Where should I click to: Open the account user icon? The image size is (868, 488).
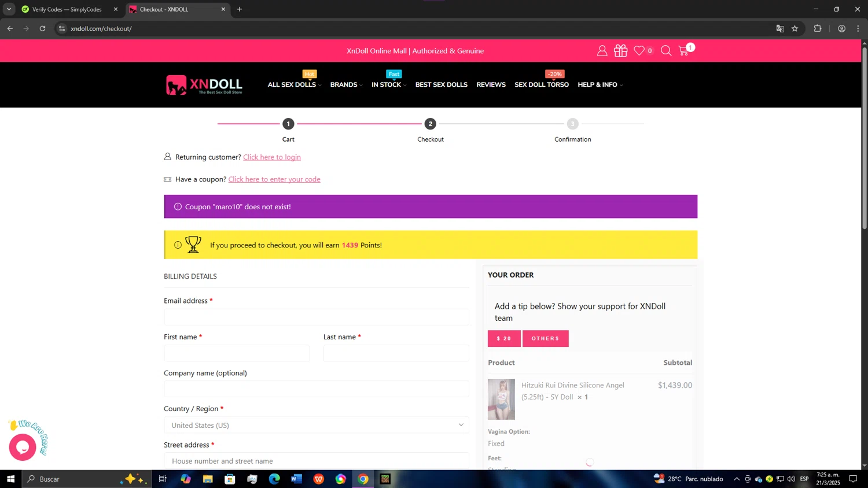(602, 51)
